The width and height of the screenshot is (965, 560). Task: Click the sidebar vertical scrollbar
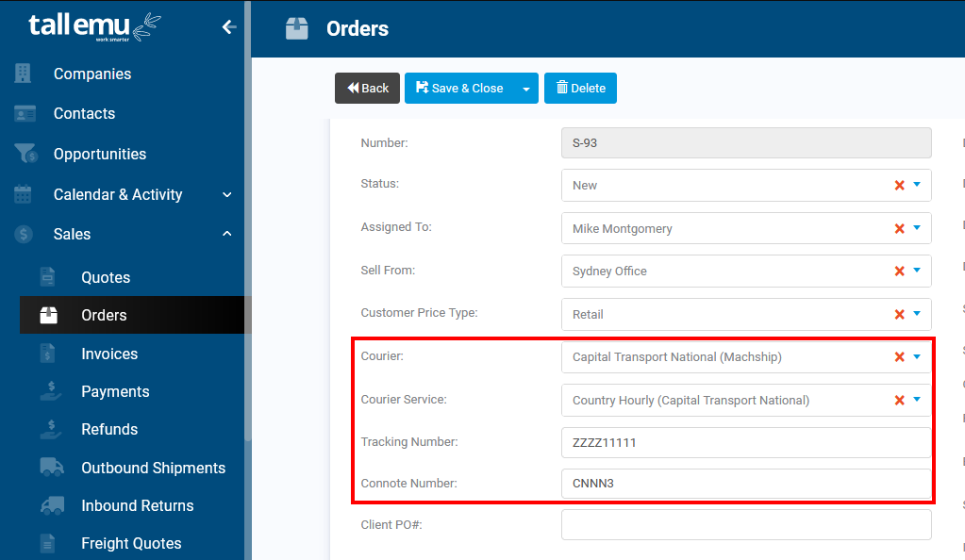[247, 222]
